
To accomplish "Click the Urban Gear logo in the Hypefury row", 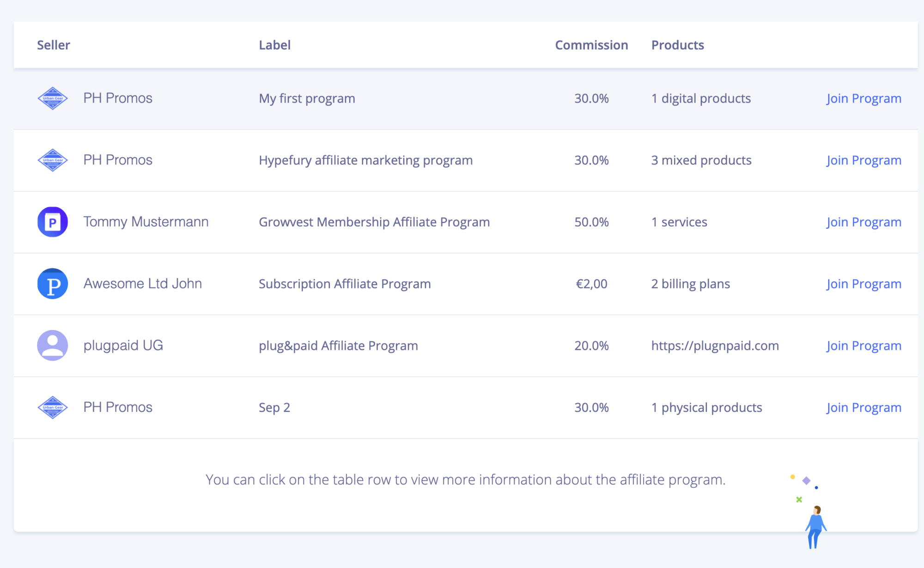I will [x=53, y=160].
